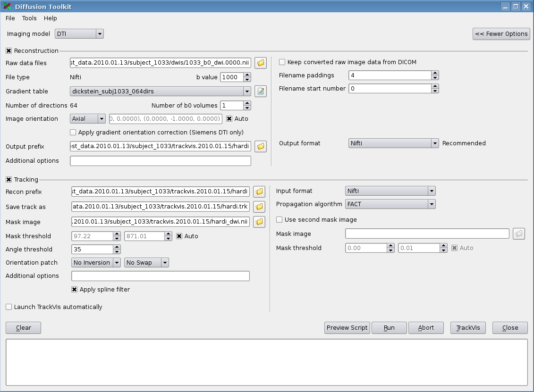Image resolution: width=534 pixels, height=392 pixels.
Task: Open the Image orientation Axial dropdown
Action: click(88, 119)
